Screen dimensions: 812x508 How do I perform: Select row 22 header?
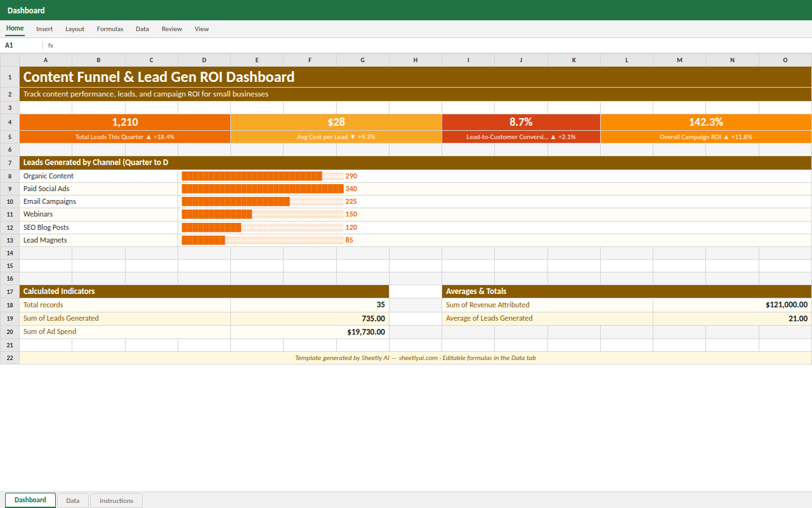tap(10, 358)
